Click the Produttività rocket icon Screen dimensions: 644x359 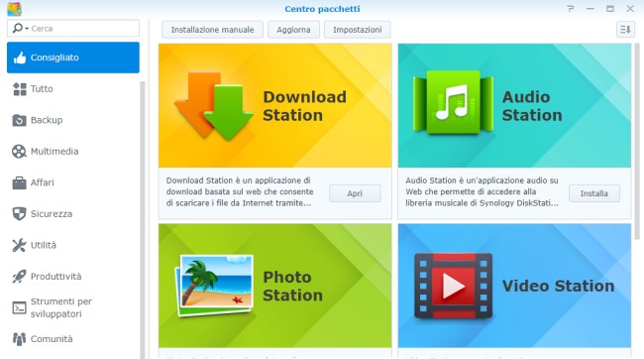coord(19,277)
